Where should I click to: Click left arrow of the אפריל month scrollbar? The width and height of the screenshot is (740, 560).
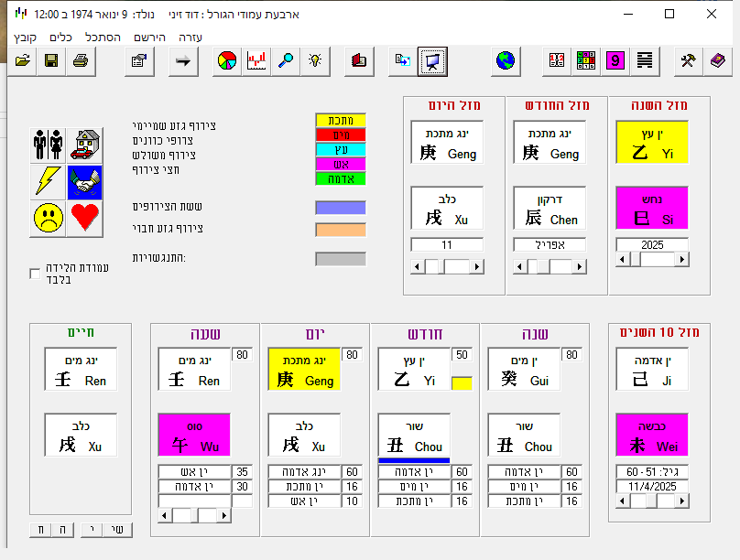tap(521, 266)
